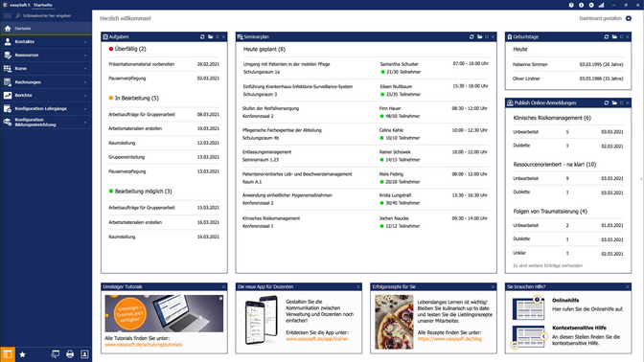The width and height of the screenshot is (644, 362).
Task: Close the Die neue App für Dozenten widget
Action: pos(358,287)
